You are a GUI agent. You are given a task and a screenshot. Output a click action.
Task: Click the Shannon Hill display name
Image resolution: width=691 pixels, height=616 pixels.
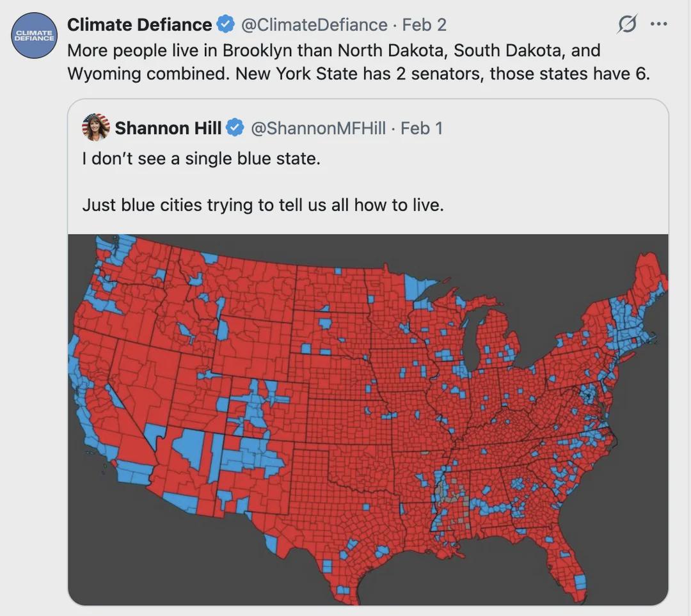coord(168,128)
